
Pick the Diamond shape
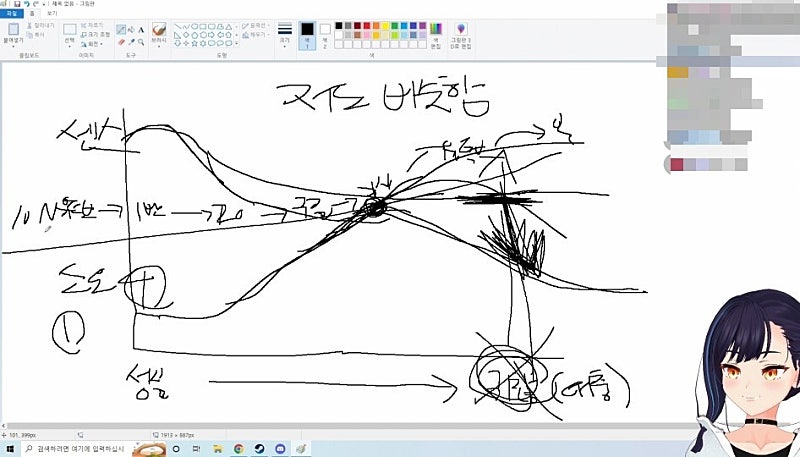(186, 35)
